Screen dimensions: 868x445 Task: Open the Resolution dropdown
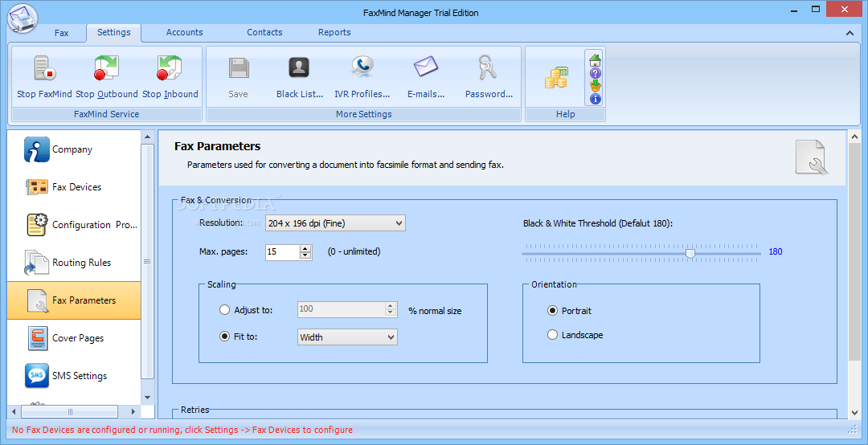click(335, 223)
